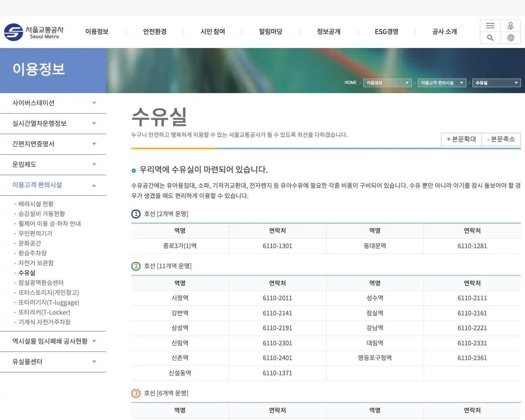Click 영등포구청역 table cell
This screenshot has height=420, width=525.
[x=375, y=358]
